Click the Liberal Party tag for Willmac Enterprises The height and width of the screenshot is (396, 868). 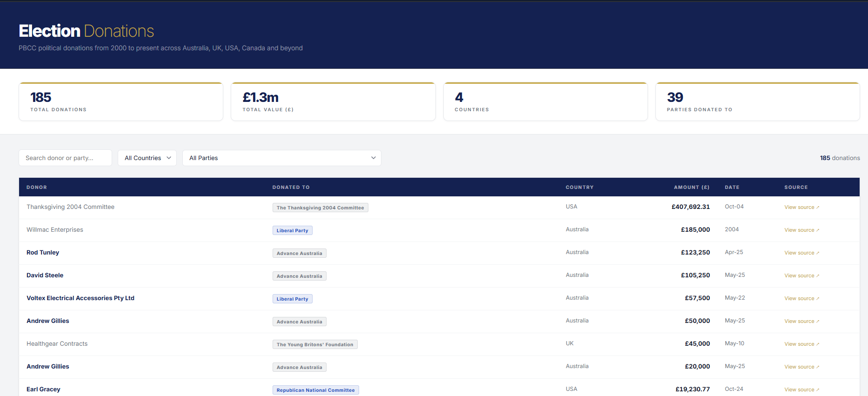point(292,230)
